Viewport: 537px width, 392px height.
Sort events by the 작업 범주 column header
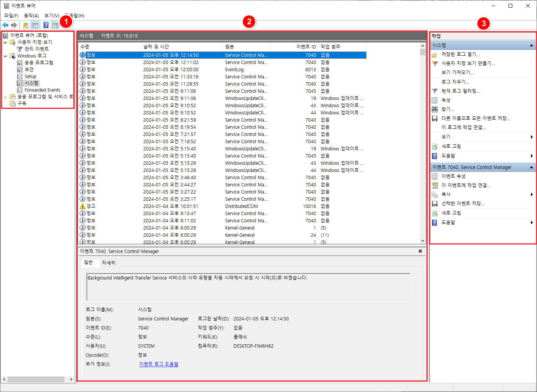(x=342, y=47)
